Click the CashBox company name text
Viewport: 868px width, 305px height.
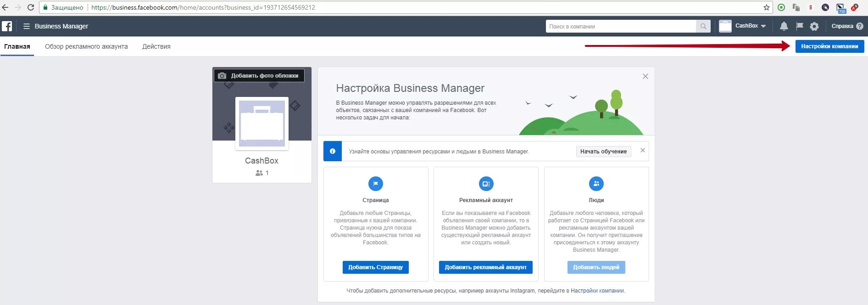[262, 161]
